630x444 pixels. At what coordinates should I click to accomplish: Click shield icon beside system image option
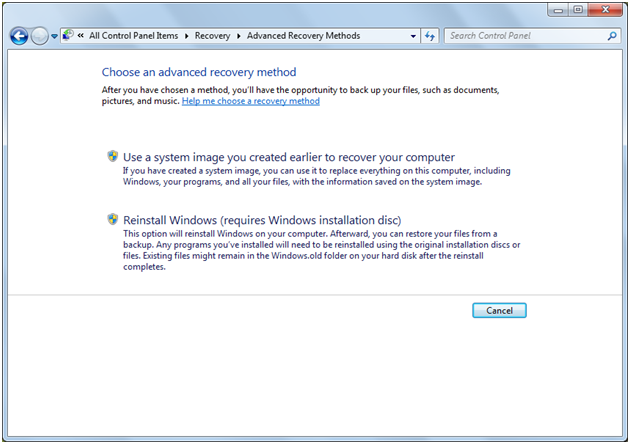pyautogui.click(x=112, y=156)
